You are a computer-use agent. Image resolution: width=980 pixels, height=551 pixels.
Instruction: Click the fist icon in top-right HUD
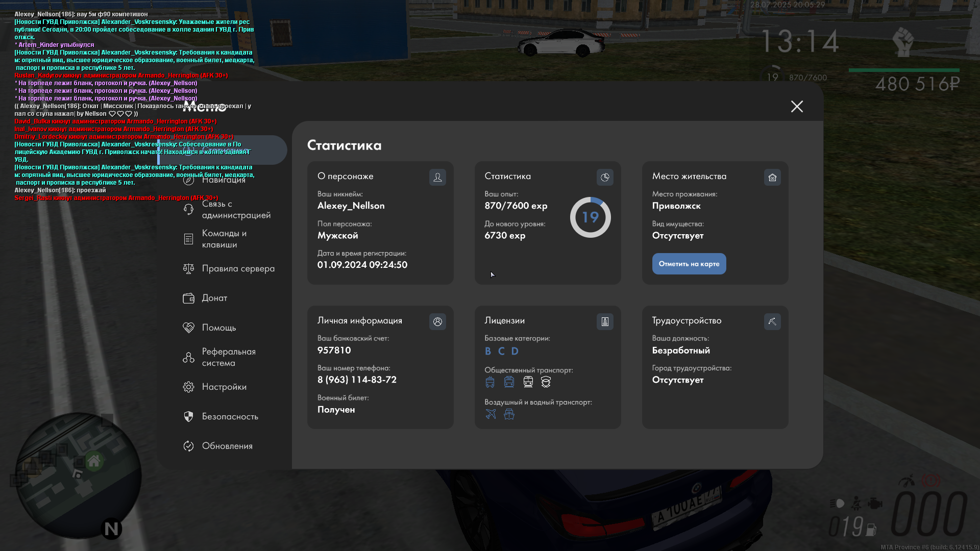pyautogui.click(x=903, y=41)
